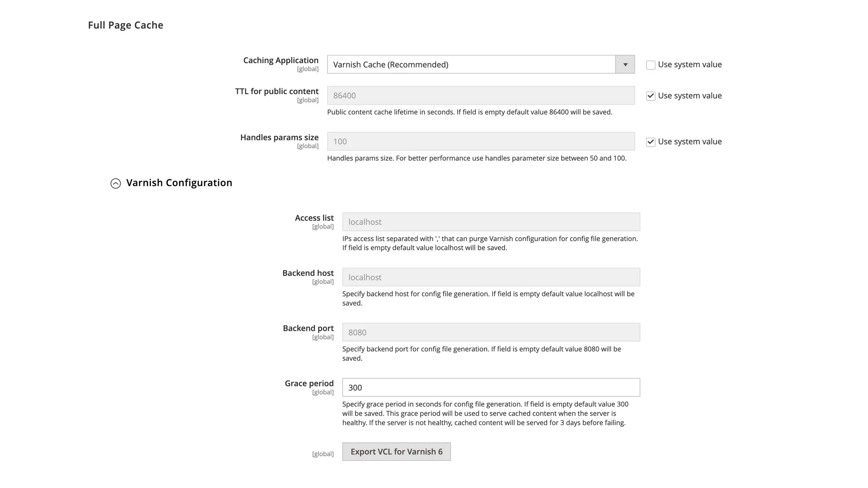Click the Varnish Configuration heading text
This screenshot has width=868, height=488.
point(179,183)
